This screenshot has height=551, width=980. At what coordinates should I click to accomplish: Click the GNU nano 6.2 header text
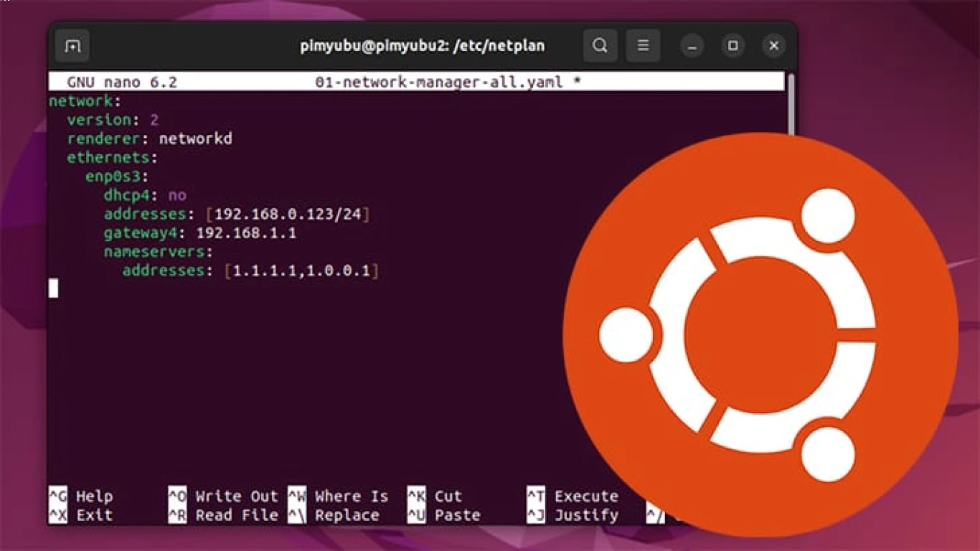[x=122, y=82]
